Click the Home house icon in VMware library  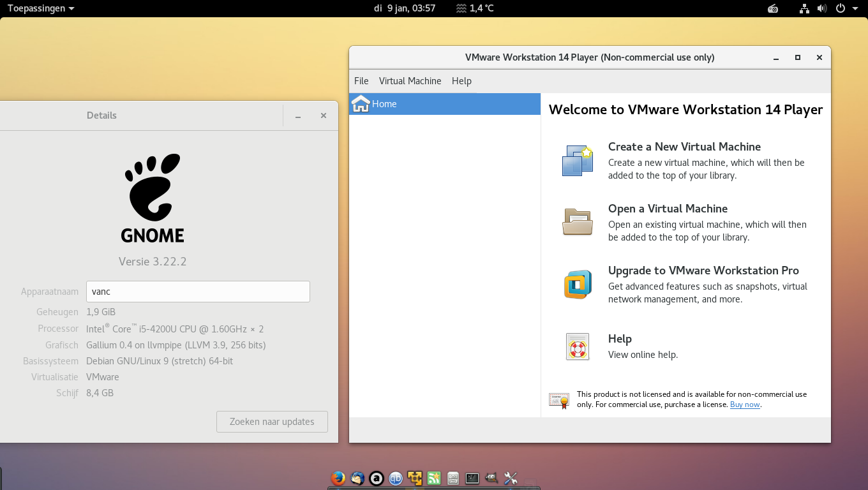361,103
